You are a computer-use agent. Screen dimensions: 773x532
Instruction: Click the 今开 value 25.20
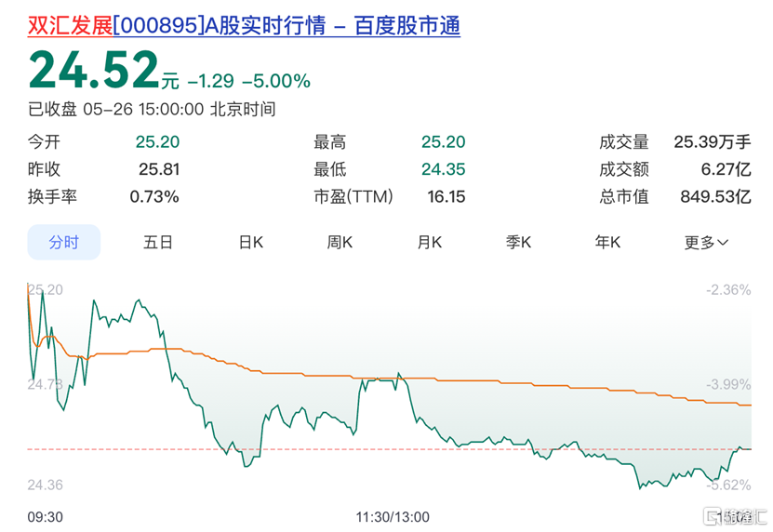pyautogui.click(x=157, y=142)
